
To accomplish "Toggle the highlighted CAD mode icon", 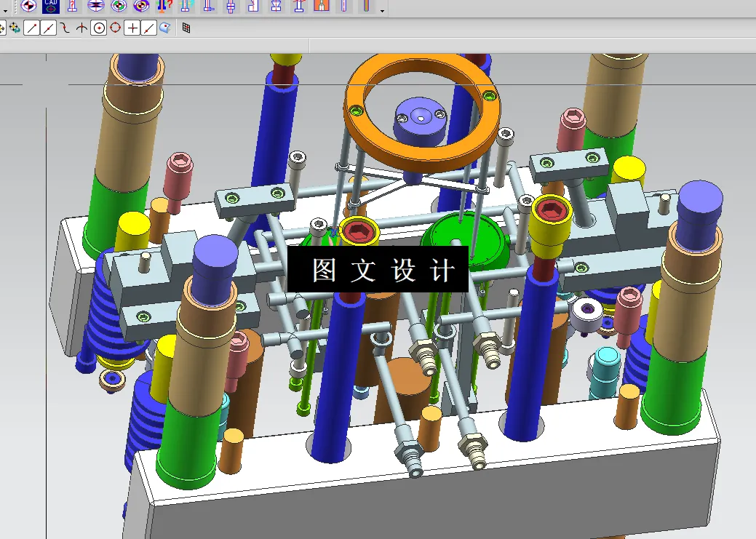I will click(x=51, y=7).
